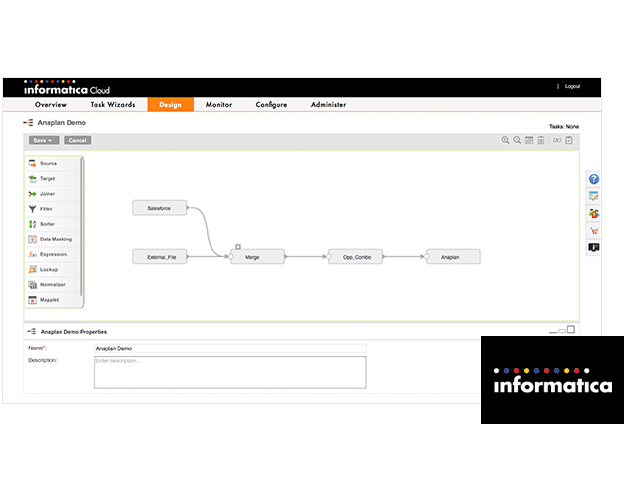This screenshot has width=625, height=500.
Task: Open the Monitor tab
Action: (x=218, y=104)
